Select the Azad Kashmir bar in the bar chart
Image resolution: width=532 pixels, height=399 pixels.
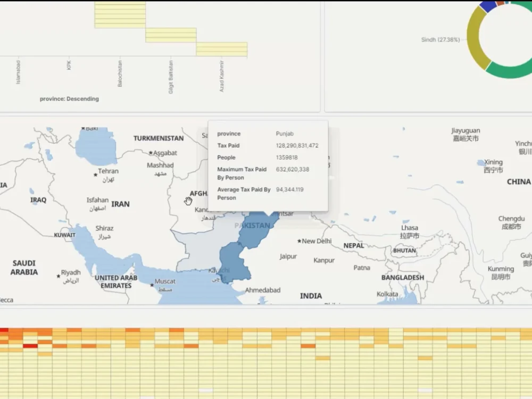point(222,49)
